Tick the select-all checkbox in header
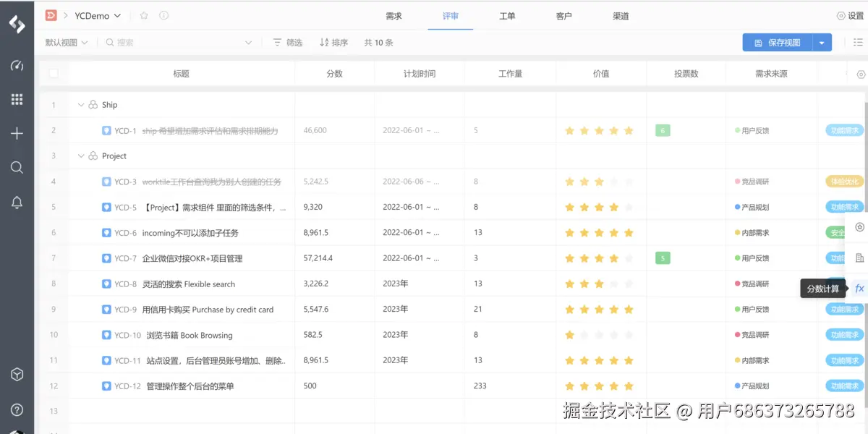The image size is (868, 434). 54,74
